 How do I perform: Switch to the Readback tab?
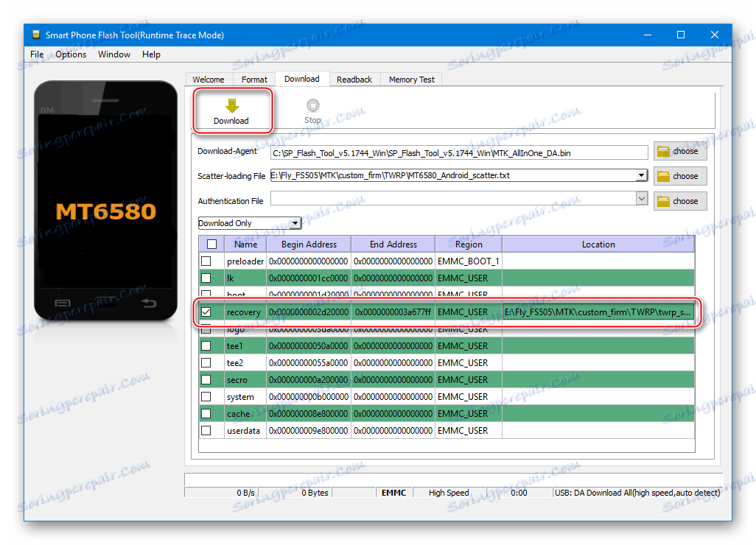coord(354,80)
